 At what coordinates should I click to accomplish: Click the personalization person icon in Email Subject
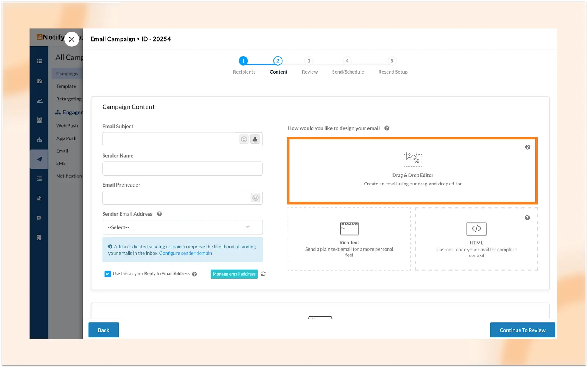[x=255, y=139]
